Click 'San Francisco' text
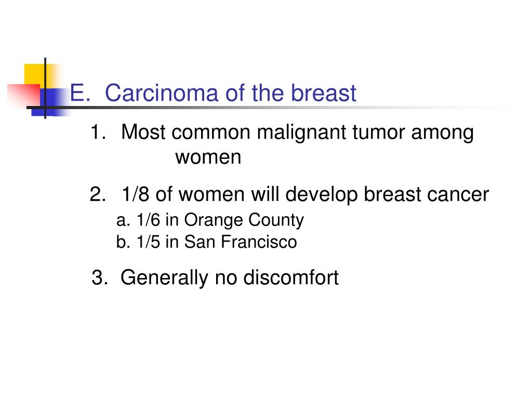The height and width of the screenshot is (399, 532). [241, 242]
